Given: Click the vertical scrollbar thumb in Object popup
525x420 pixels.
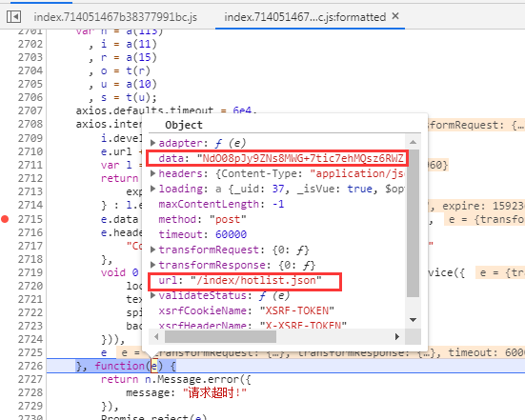Looking at the screenshot, I should pyautogui.click(x=414, y=223).
